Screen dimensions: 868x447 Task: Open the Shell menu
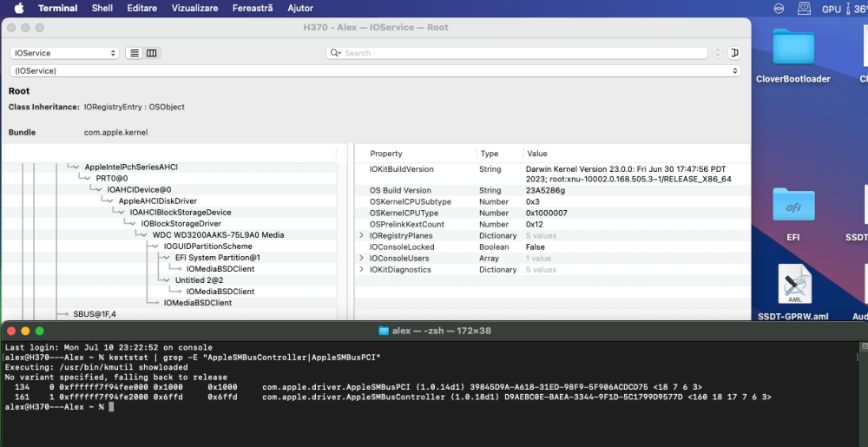tap(102, 9)
